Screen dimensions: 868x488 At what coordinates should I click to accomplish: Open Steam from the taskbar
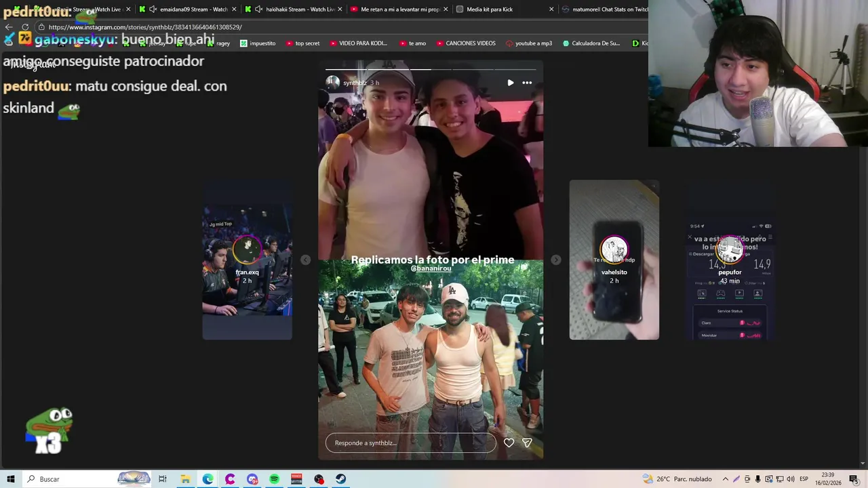(340, 479)
